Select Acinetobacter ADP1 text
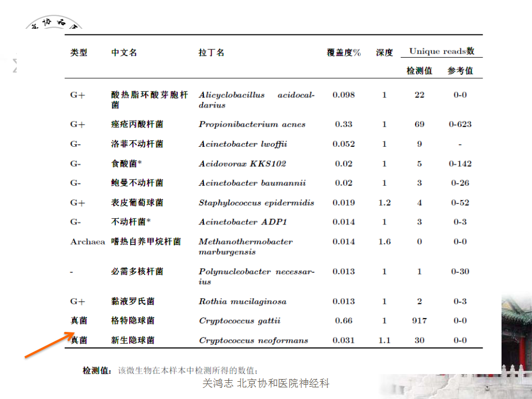 click(243, 222)
